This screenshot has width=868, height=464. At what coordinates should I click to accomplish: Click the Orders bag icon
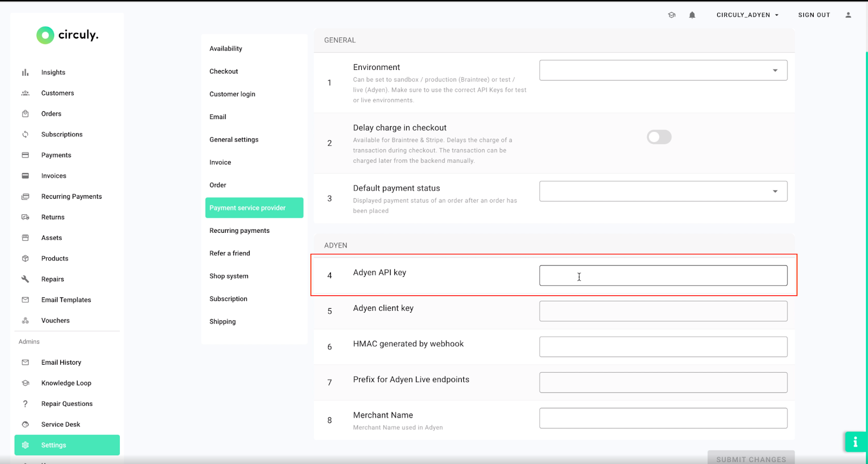click(25, 113)
